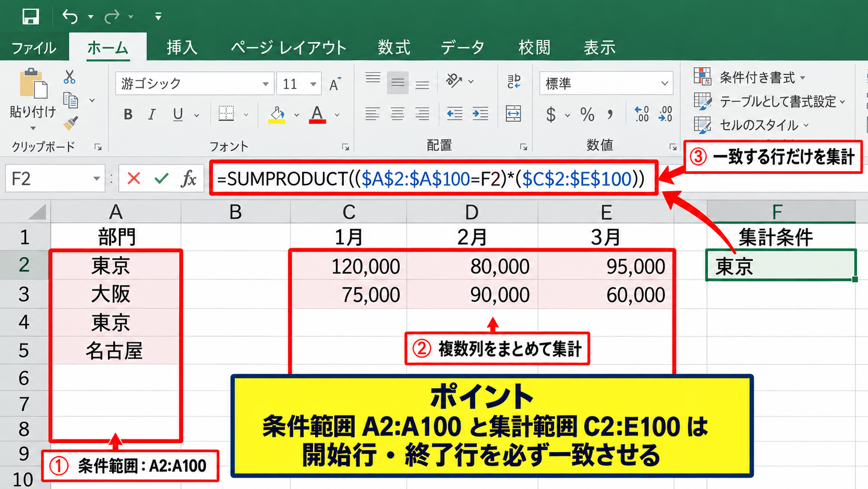
Task: Open セルのスタイル dropdown
Action: pyautogui.click(x=752, y=125)
